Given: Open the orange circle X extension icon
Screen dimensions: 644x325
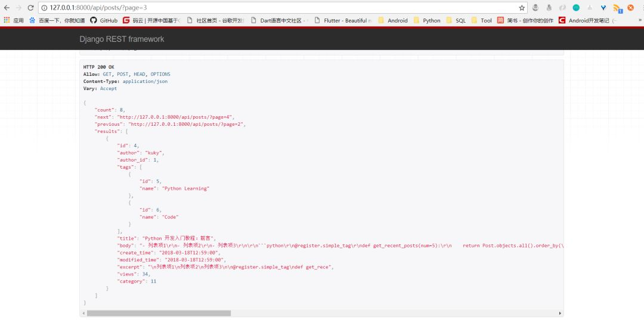Looking at the screenshot, I should (x=630, y=7).
